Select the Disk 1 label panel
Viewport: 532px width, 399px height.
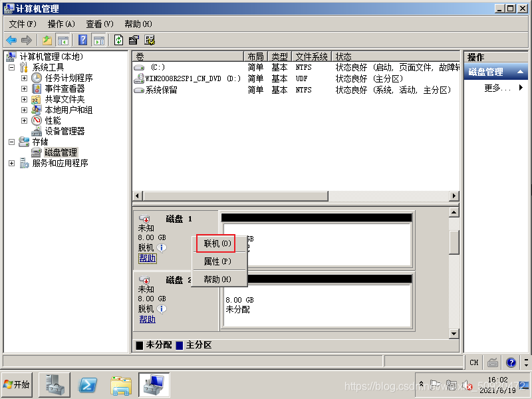(176, 239)
